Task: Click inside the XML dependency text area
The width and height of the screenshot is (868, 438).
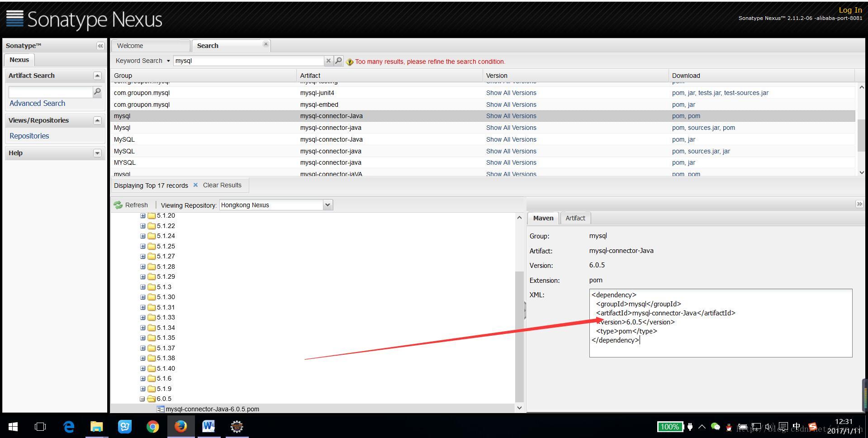Action: (721, 323)
